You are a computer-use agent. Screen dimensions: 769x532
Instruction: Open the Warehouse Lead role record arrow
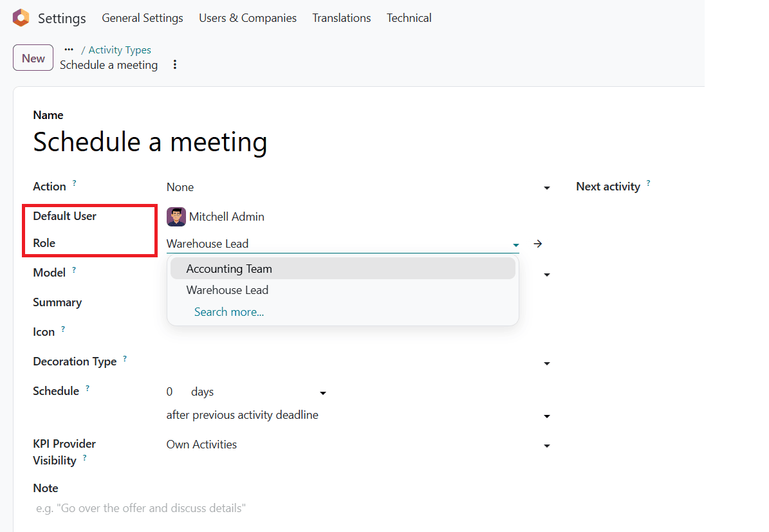tap(537, 244)
